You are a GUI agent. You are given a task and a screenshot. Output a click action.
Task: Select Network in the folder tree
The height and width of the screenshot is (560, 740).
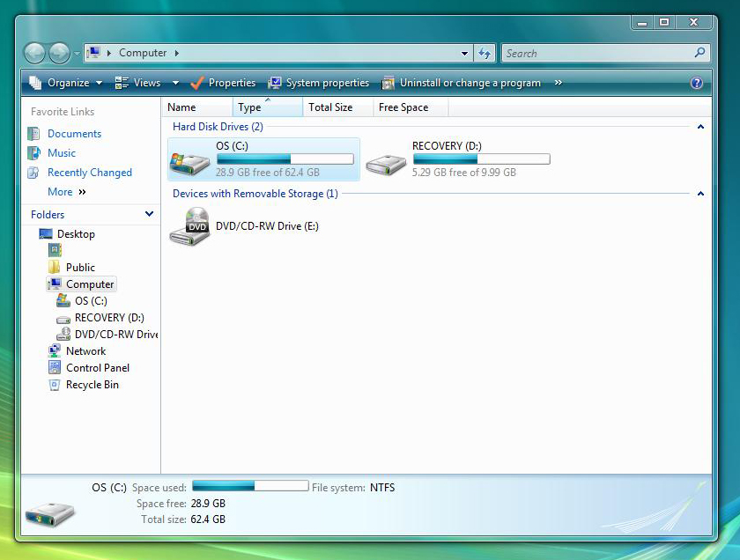tap(86, 351)
